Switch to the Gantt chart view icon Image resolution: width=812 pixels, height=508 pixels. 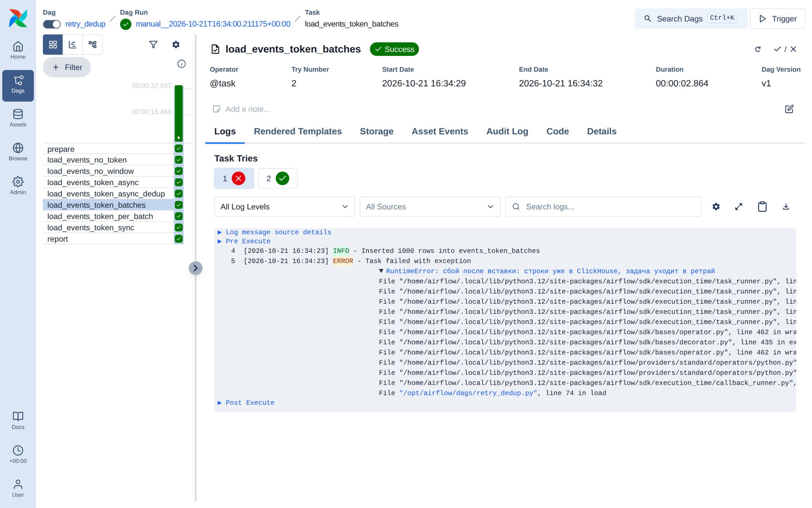pos(72,45)
